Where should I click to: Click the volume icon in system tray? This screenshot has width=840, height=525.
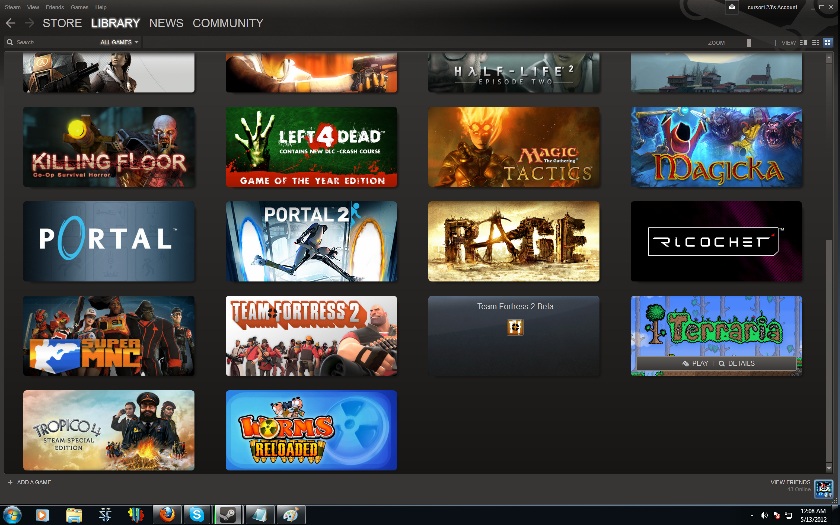[x=764, y=515]
